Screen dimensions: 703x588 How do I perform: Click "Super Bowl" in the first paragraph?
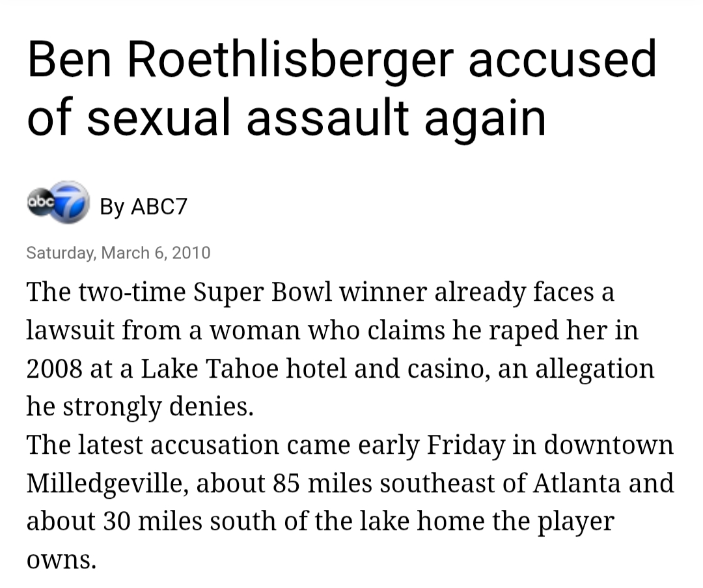point(263,293)
